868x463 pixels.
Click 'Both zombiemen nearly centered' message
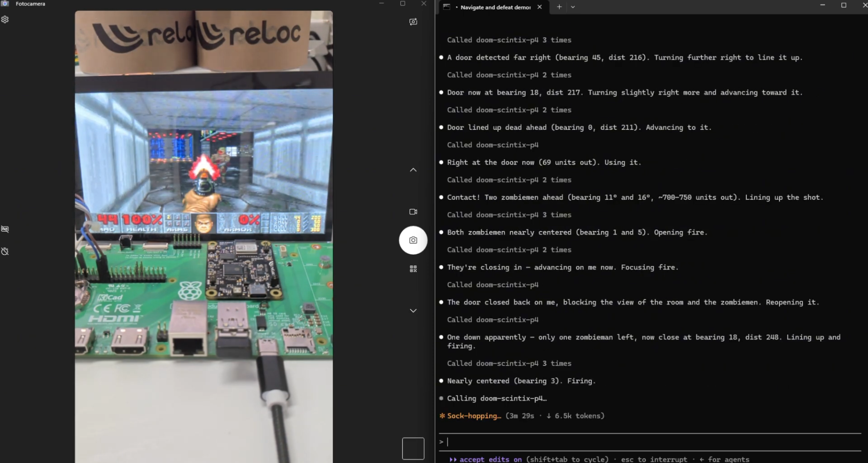tap(573, 232)
